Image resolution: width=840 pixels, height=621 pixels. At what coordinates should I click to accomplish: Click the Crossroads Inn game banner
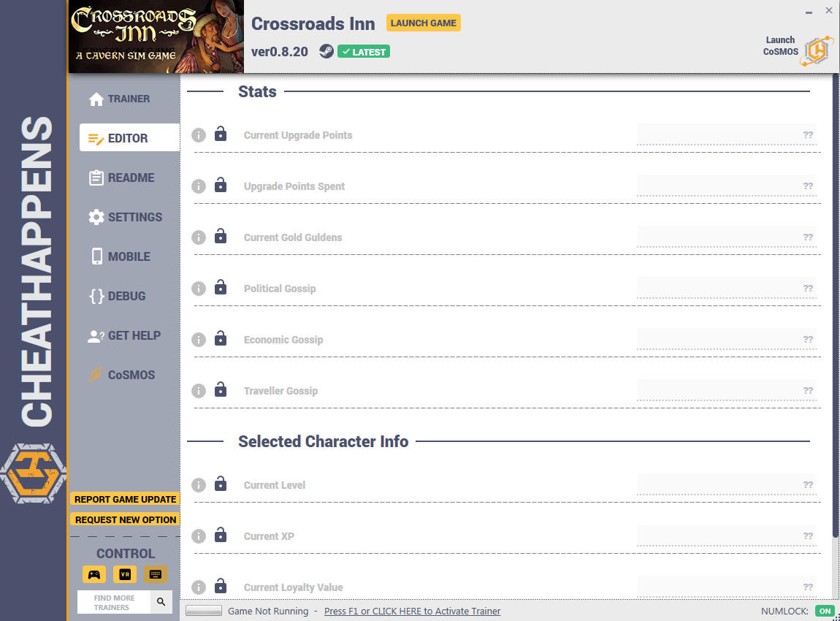[156, 37]
